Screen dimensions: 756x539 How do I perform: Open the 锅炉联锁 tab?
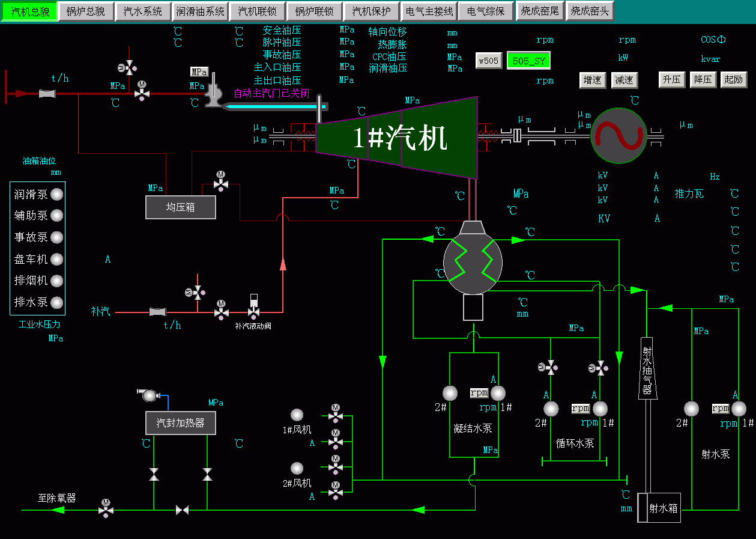[314, 11]
